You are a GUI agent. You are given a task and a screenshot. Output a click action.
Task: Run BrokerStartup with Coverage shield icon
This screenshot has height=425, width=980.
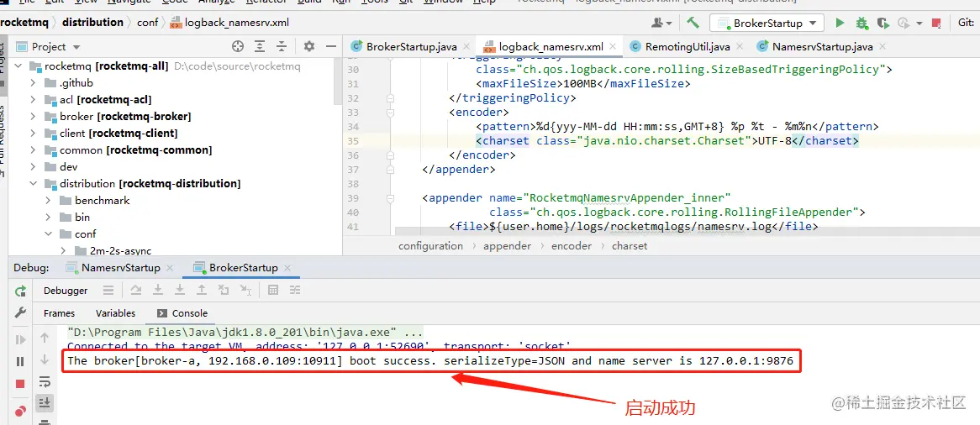(x=883, y=24)
